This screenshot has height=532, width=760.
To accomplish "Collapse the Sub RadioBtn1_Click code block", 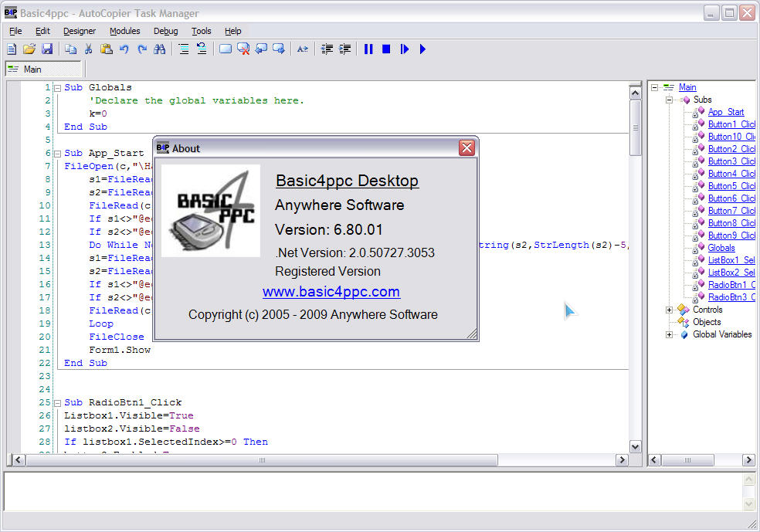I will (x=57, y=403).
